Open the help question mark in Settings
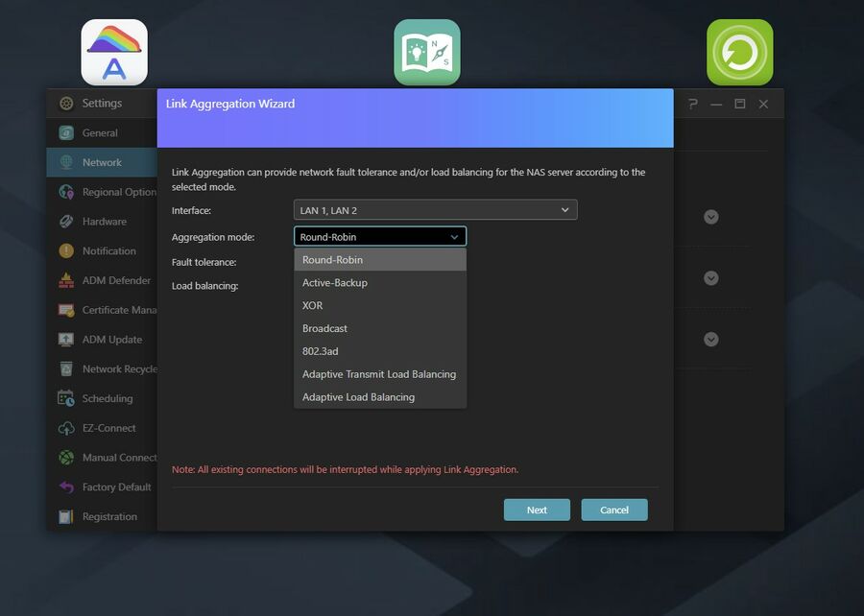This screenshot has height=616, width=864. pyautogui.click(x=692, y=104)
